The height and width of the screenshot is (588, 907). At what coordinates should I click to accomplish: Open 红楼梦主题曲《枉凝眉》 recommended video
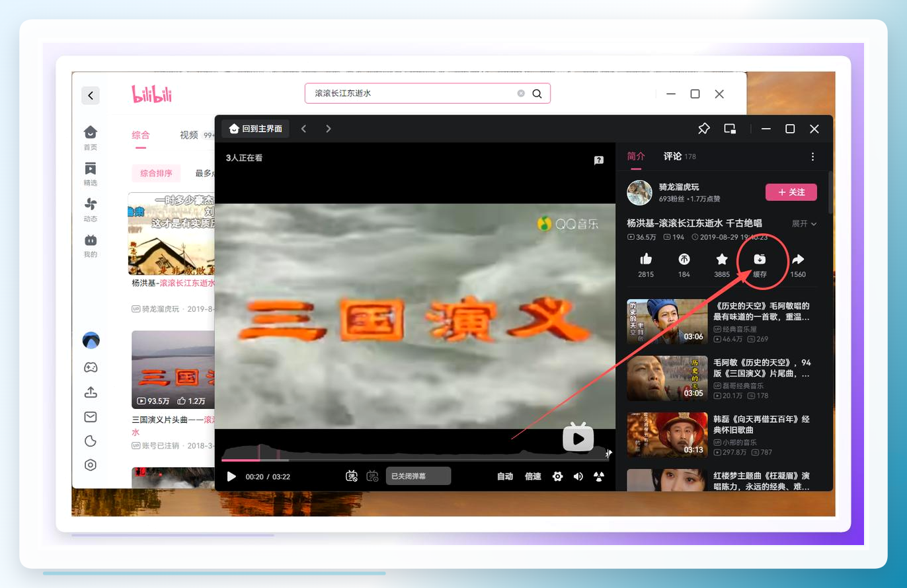click(722, 480)
